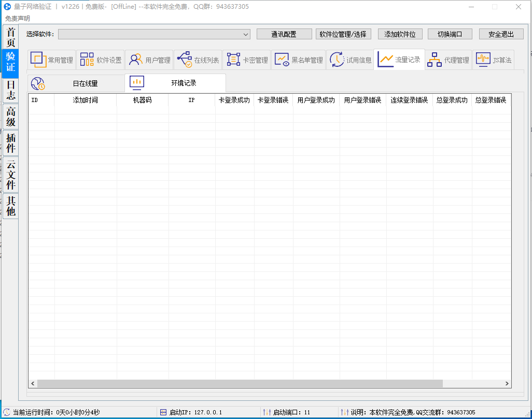Screen dimensions: 532x419
Task: Click the 流量记录 (Traffic Records) icon
Action: pyautogui.click(x=399, y=59)
